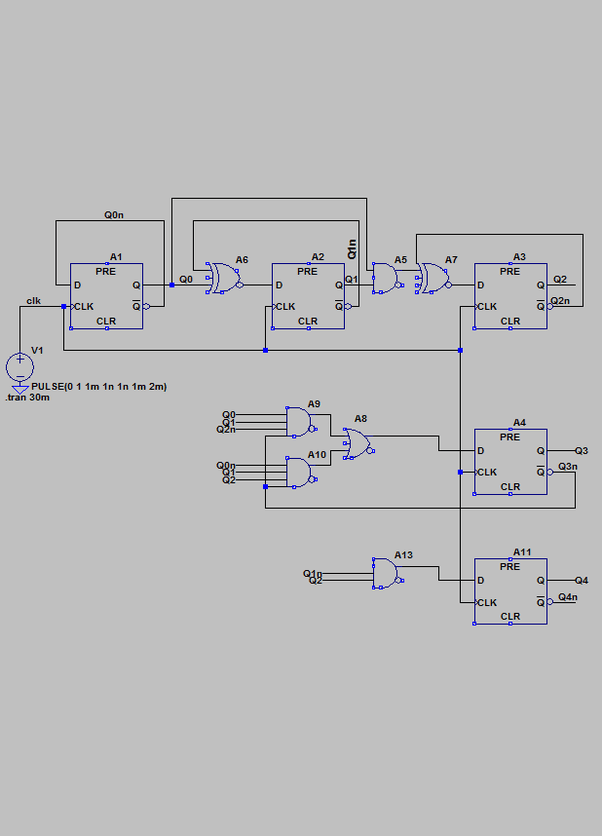Click the CLK pin of flip-flop A11

[x=487, y=602]
